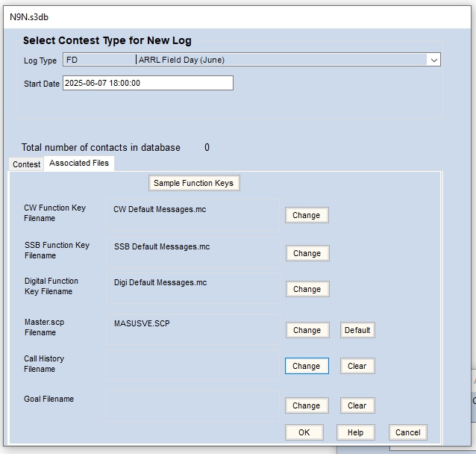This screenshot has height=454, width=476.
Task: Confirm the dialog with OK
Action: [x=304, y=432]
